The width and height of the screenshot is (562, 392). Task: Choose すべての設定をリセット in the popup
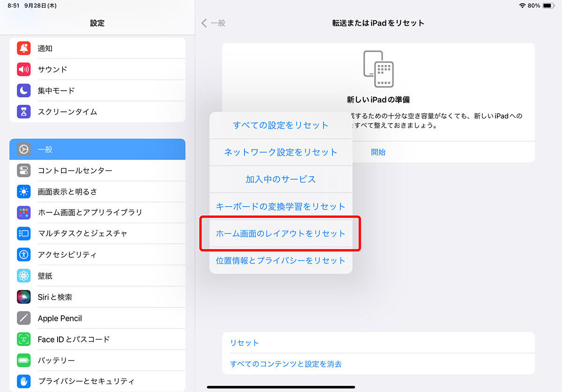pos(281,125)
